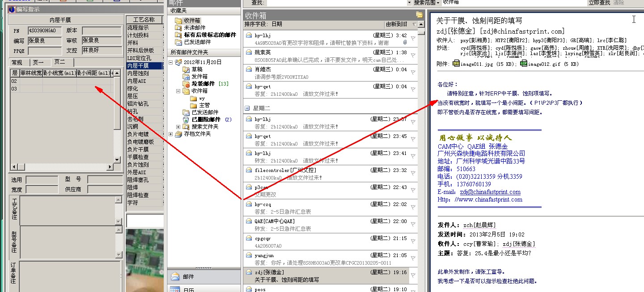This screenshot has height=292, width=644.
Task: Click the 版本 input field
Action: click(x=102, y=30)
